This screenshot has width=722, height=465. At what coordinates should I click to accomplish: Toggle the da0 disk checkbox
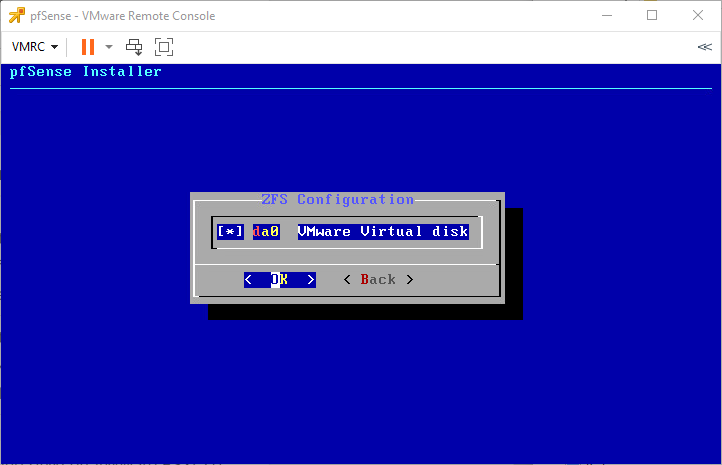230,232
